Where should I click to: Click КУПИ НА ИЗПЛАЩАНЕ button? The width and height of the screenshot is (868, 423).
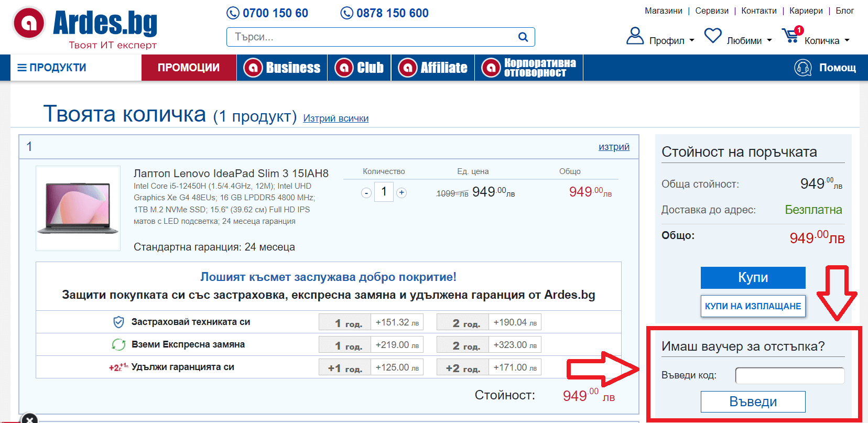[x=753, y=306]
